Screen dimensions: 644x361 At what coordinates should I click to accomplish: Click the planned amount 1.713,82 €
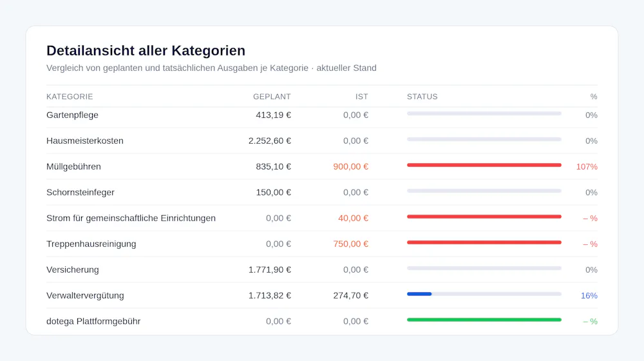[x=269, y=295]
